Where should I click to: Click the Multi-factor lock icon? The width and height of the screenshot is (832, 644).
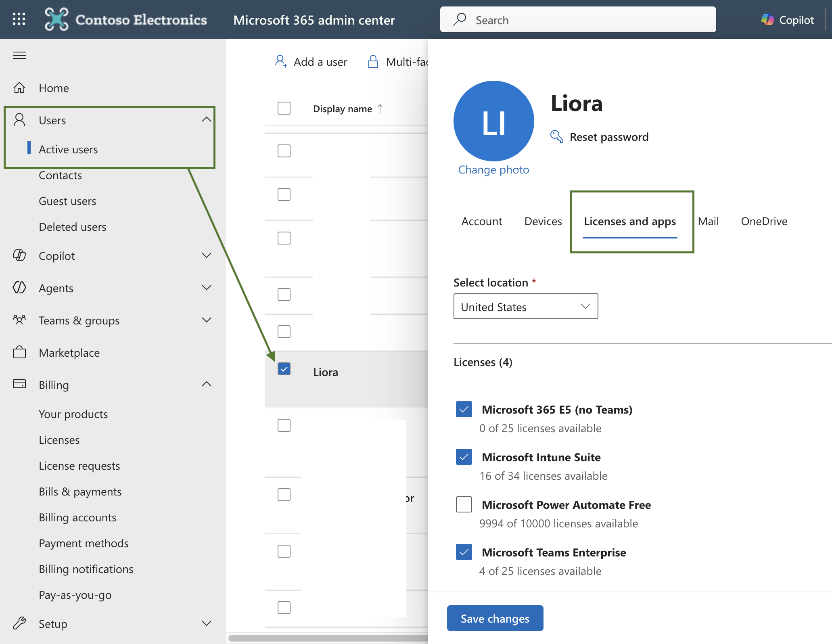click(x=373, y=61)
